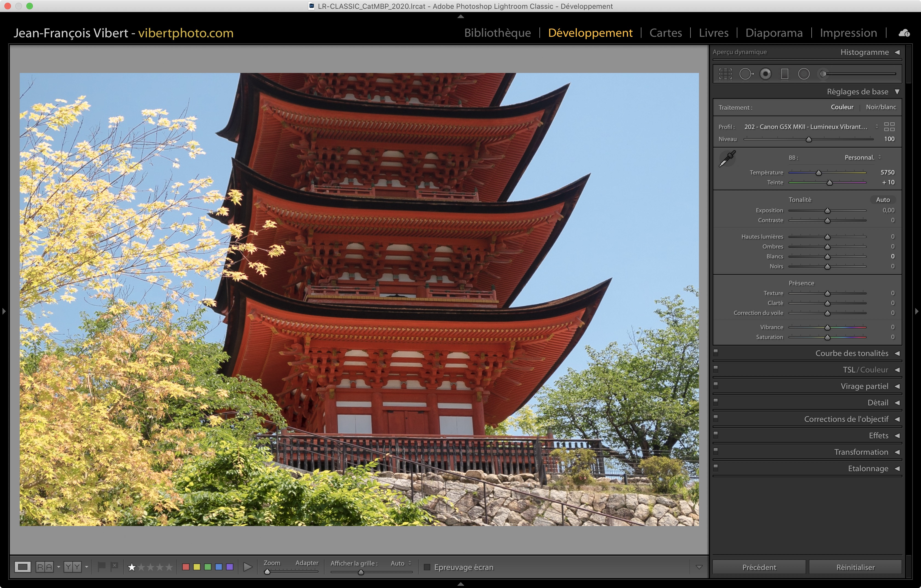Select the Crop overlay tool

pyautogui.click(x=725, y=74)
